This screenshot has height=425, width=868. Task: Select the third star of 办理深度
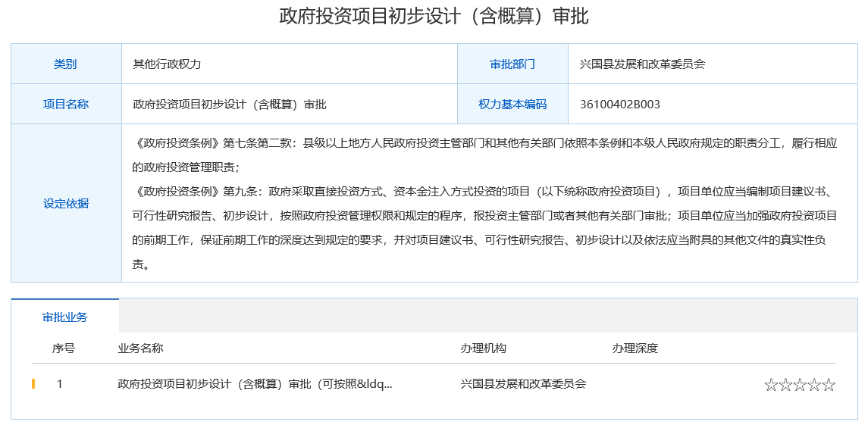[x=800, y=385]
